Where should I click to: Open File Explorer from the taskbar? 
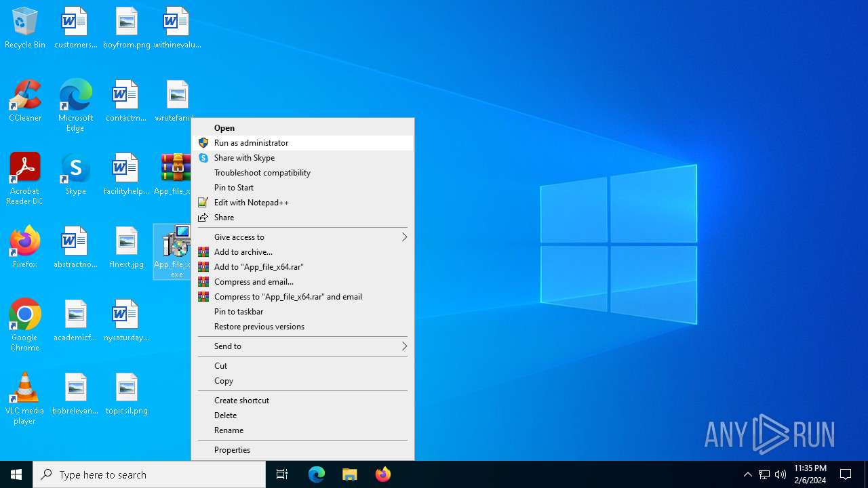pos(350,474)
